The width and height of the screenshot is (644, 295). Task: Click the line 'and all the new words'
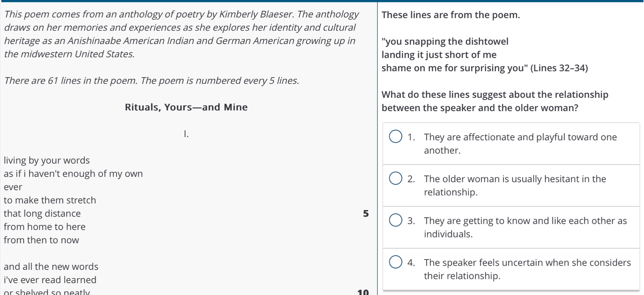coord(51,267)
